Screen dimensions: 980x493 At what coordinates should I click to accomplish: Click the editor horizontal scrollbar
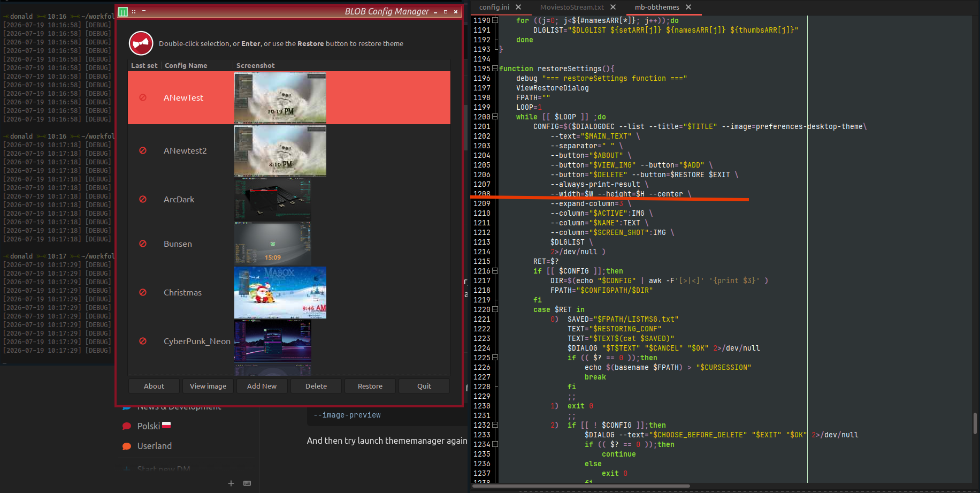[580, 486]
